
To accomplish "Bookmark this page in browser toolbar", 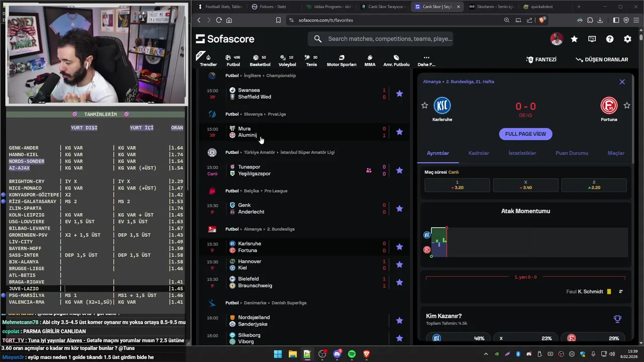I will [x=278, y=20].
